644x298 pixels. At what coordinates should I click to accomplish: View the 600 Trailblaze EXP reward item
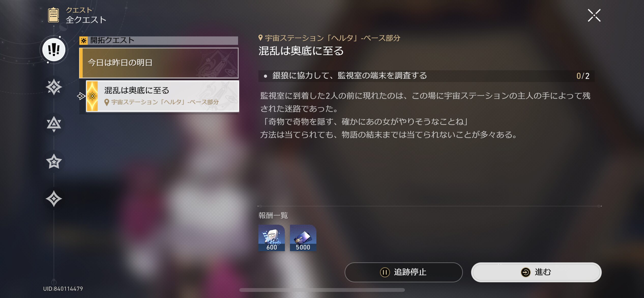pyautogui.click(x=272, y=238)
